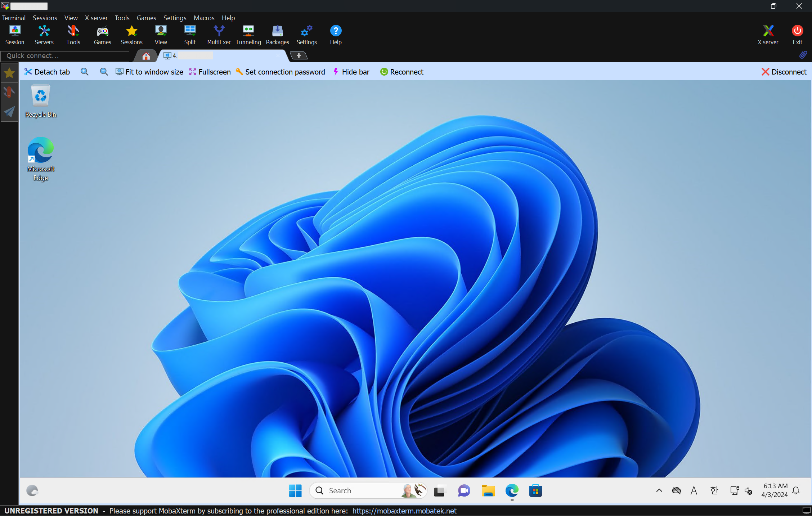Expand hidden system tray icons chevron
The width and height of the screenshot is (812, 516).
coord(659,490)
